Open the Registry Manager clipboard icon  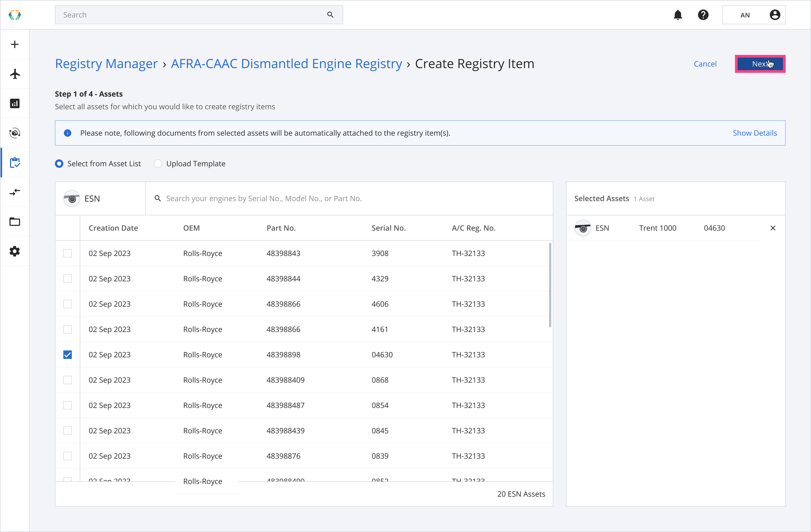click(x=15, y=162)
